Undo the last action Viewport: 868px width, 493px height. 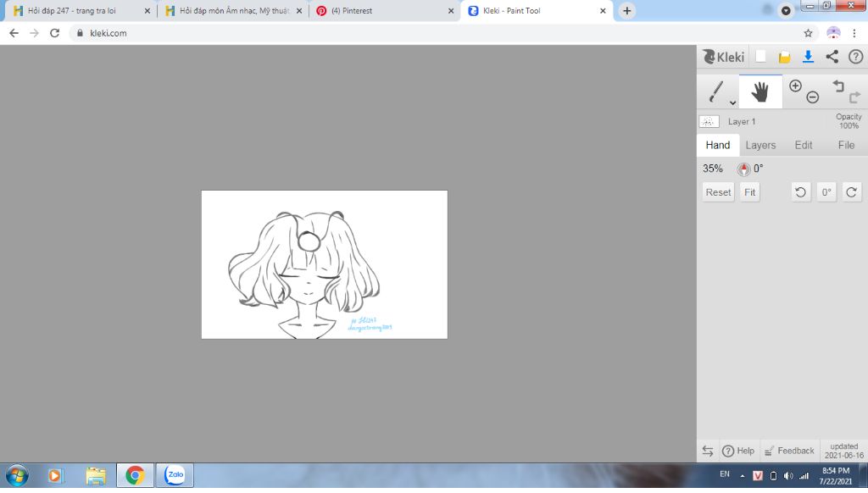(838, 86)
